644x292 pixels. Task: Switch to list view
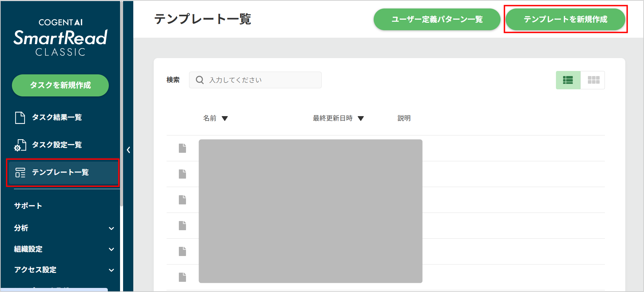[x=568, y=80]
